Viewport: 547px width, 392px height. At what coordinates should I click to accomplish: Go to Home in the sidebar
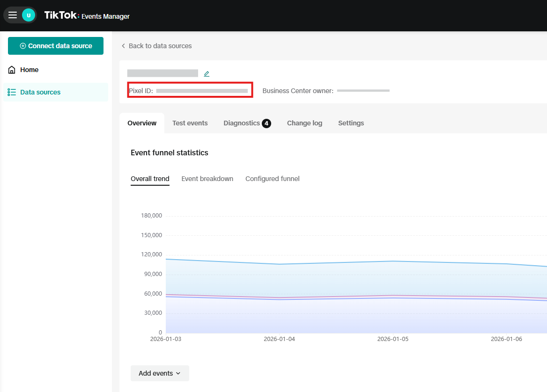[29, 70]
